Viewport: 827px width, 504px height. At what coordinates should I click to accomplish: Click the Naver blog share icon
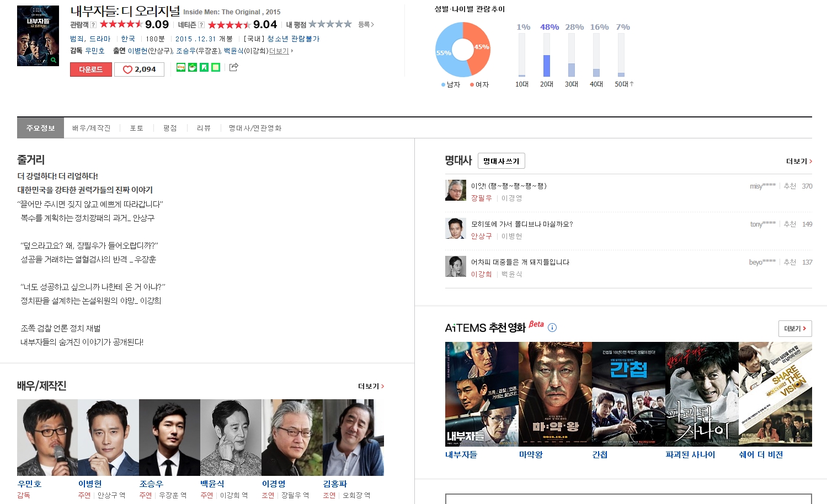coord(180,67)
